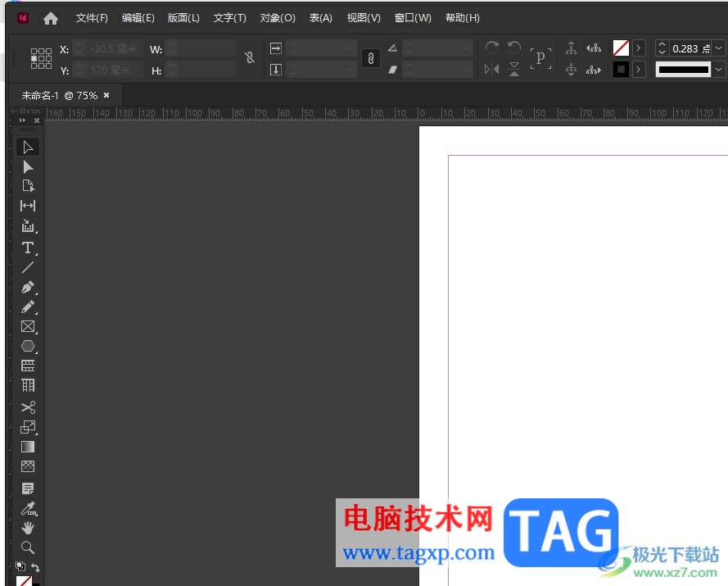
Task: Open scale X percentage dropdown
Action: click(x=349, y=48)
